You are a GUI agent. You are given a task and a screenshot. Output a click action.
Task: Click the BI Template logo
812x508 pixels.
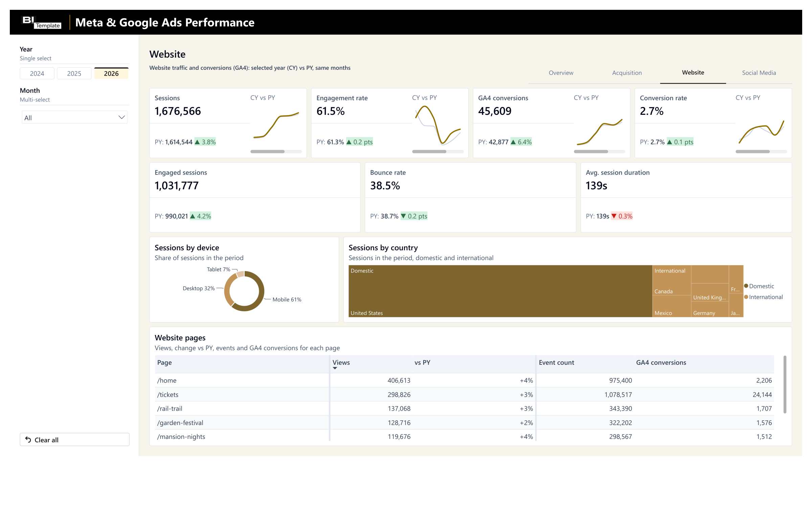[x=41, y=22]
